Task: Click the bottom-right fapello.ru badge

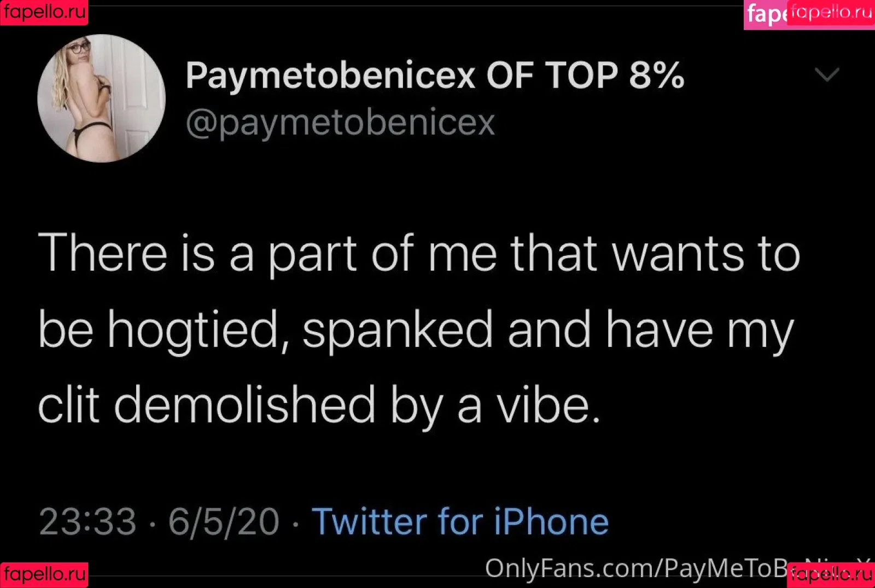Action: [x=831, y=574]
